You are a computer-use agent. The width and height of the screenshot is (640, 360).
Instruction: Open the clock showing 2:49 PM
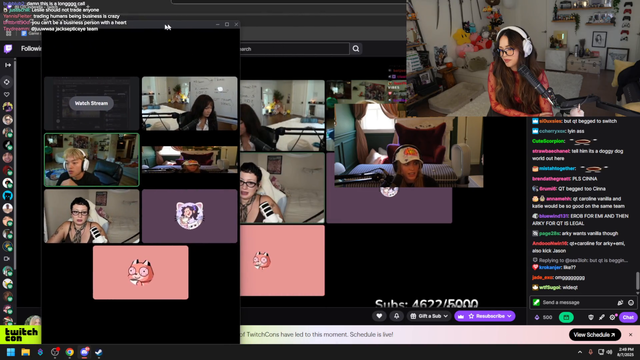point(626,352)
